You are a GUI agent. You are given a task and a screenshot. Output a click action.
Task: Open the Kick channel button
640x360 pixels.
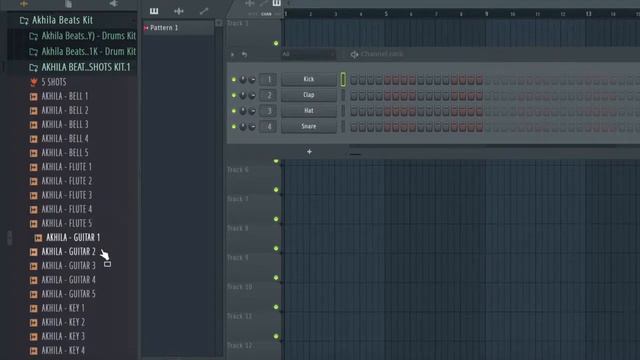(x=309, y=79)
